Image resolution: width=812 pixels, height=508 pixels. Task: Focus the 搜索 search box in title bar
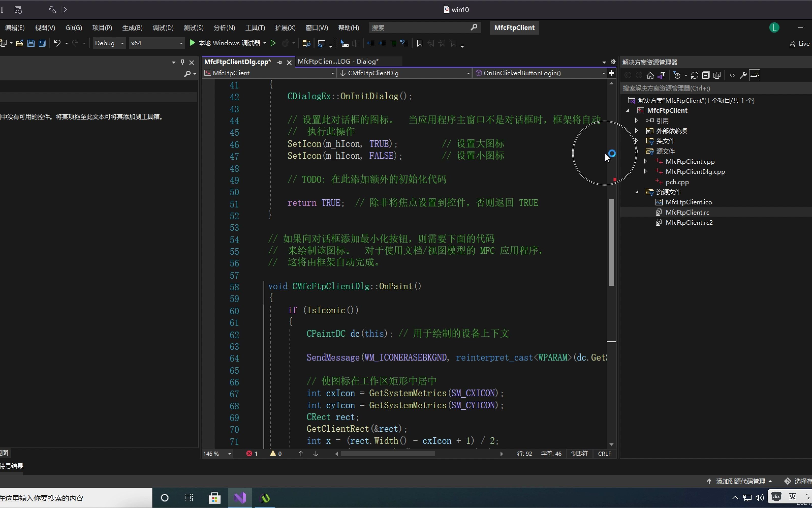click(425, 27)
